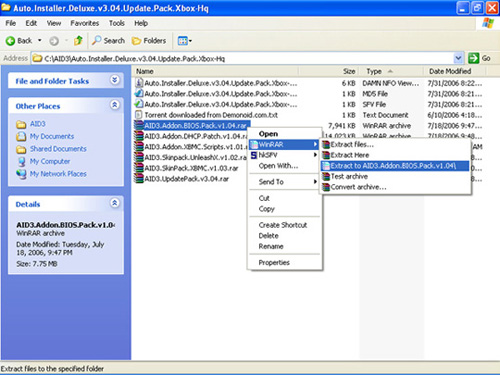The height and width of the screenshot is (375, 500).
Task: Open the View menu
Action: [x=54, y=23]
